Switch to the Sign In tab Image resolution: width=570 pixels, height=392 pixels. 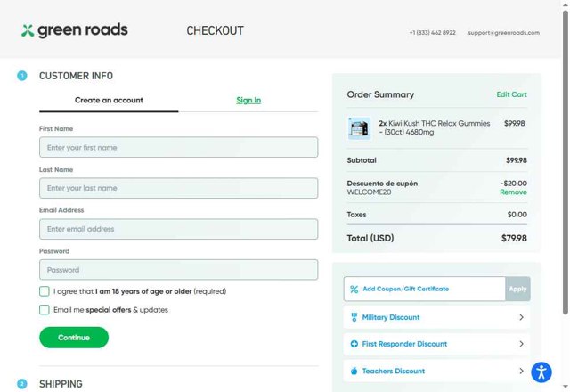coord(248,101)
